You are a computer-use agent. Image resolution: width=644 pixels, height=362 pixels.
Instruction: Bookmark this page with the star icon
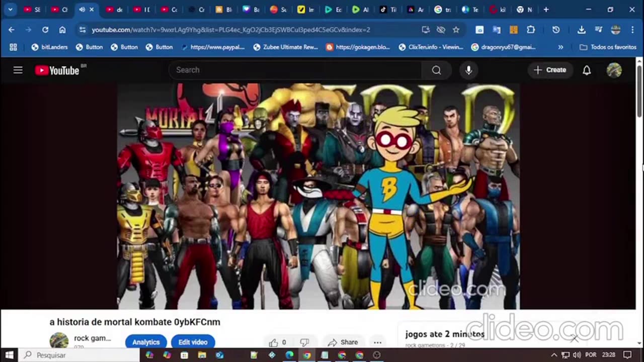coord(456,30)
